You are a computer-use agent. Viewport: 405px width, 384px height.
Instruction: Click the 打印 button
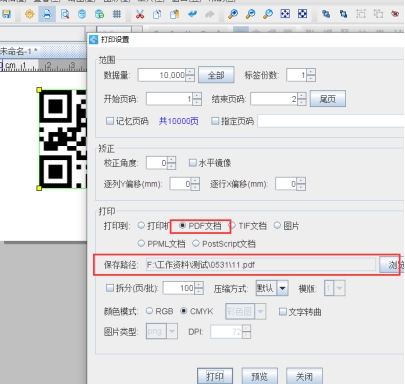[215, 377]
